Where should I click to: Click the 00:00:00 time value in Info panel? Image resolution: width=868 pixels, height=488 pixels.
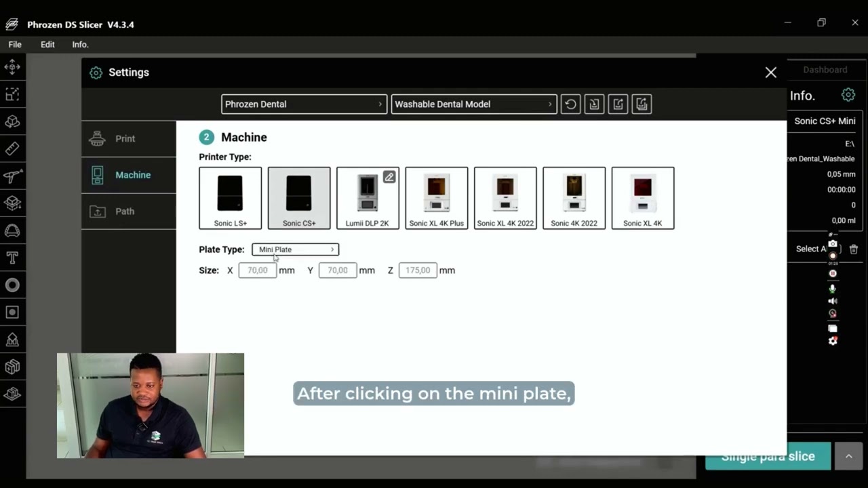[842, 190]
